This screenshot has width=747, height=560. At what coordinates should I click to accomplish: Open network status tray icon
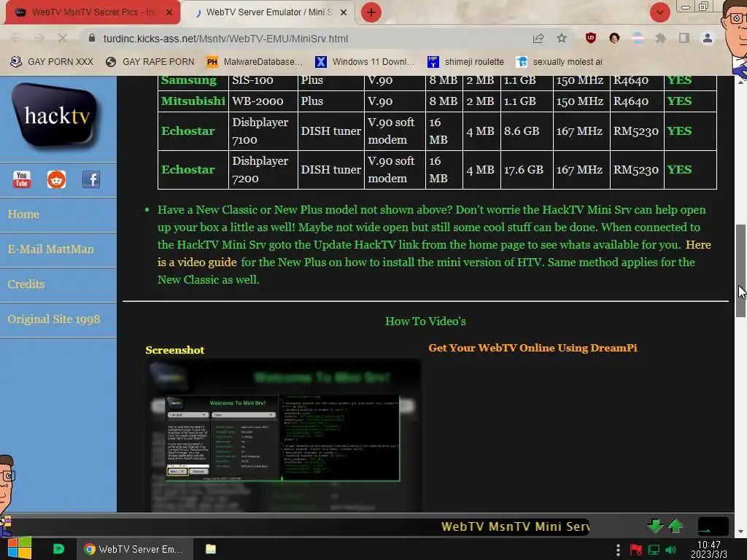pyautogui.click(x=654, y=550)
